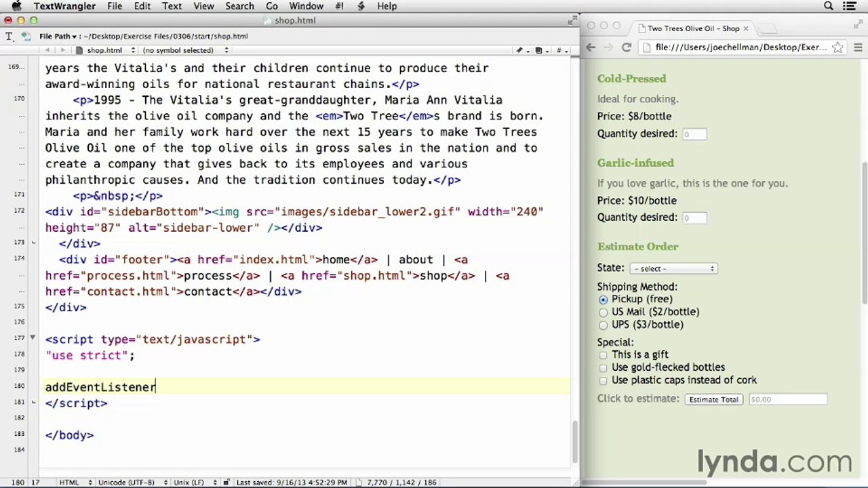This screenshot has width=868, height=488.
Task: Close the Two Trees Olive Oil tab
Action: 745,28
